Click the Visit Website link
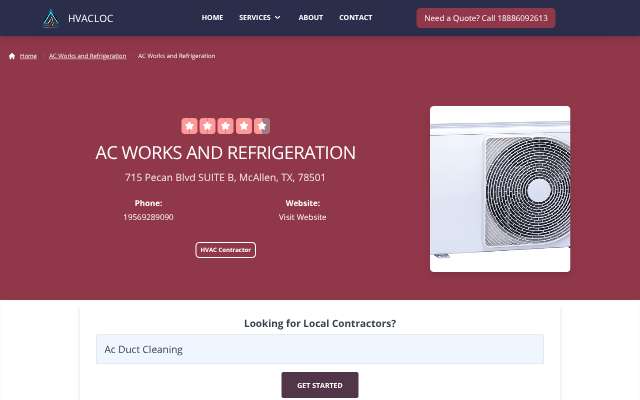This screenshot has width=640, height=400. coord(302,217)
